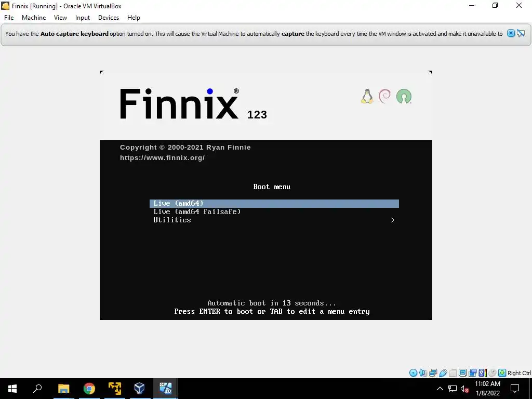This screenshot has width=532, height=399.
Task: Click the Finnix logo in the VM screen
Action: point(179,103)
